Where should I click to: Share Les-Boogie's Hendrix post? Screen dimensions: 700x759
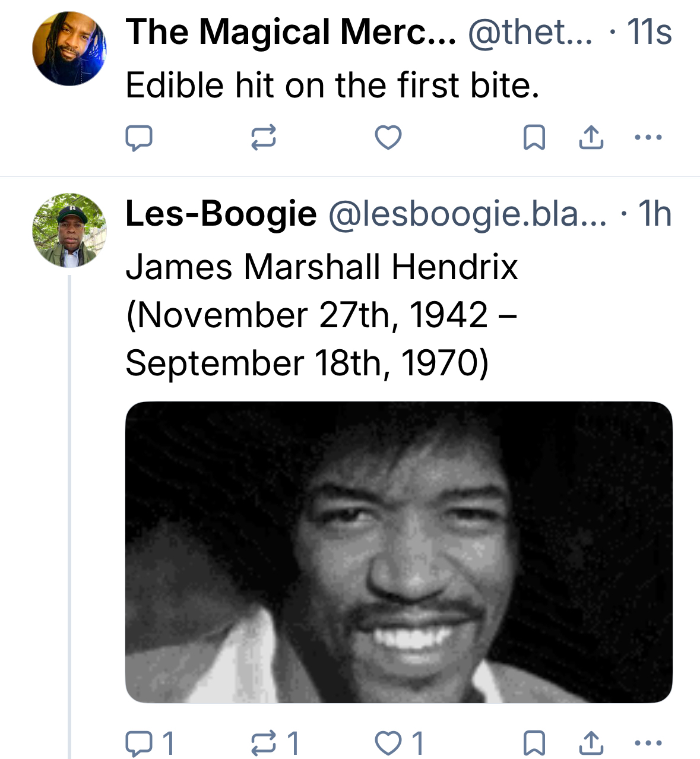(x=591, y=743)
